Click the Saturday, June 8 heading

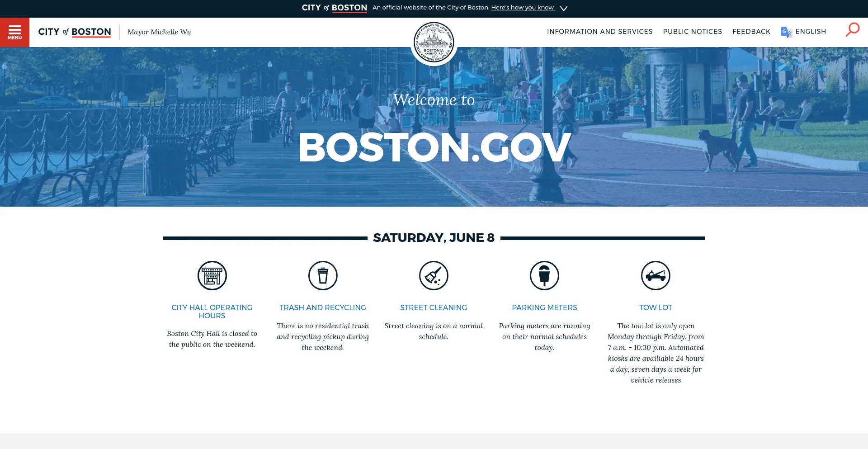coord(434,238)
